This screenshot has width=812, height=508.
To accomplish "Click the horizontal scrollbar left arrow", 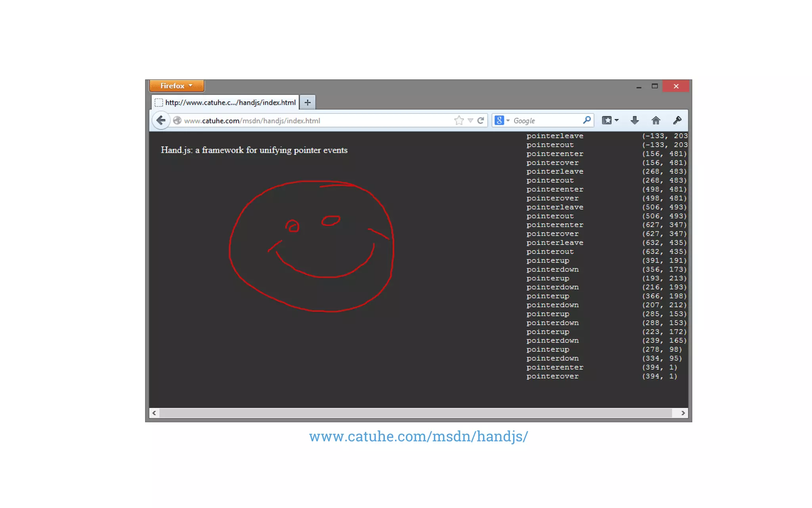I will (x=154, y=413).
